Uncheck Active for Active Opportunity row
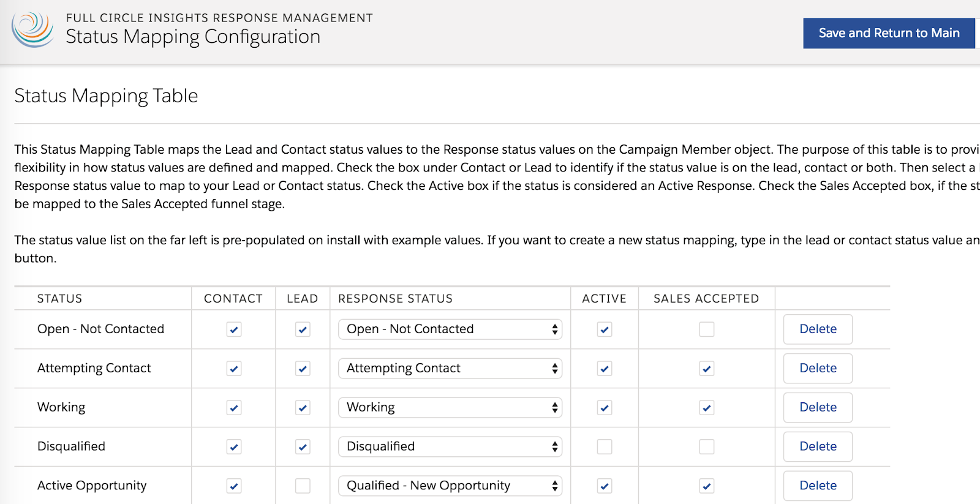Screen dimensions: 980x504 point(605,486)
